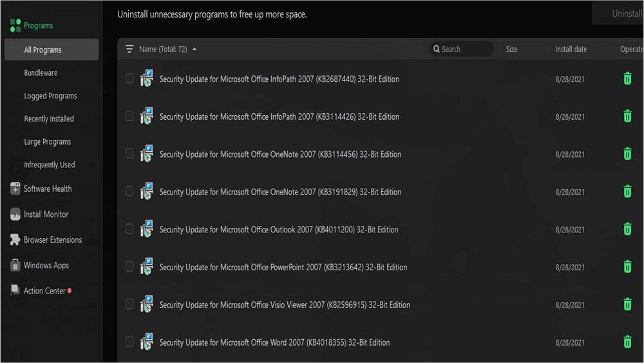Click into the Search field

tap(462, 50)
